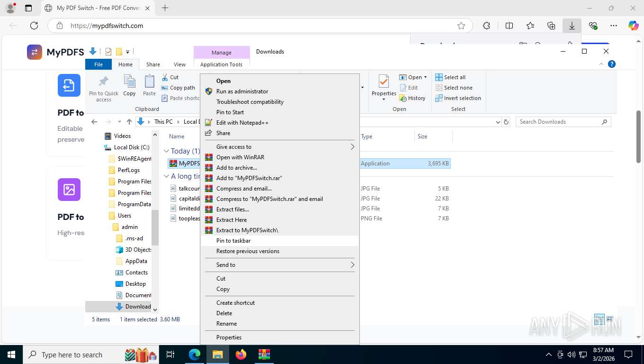Click the ribbon Properties checkmark icon
The width and height of the screenshot is (644, 364).
(384, 82)
